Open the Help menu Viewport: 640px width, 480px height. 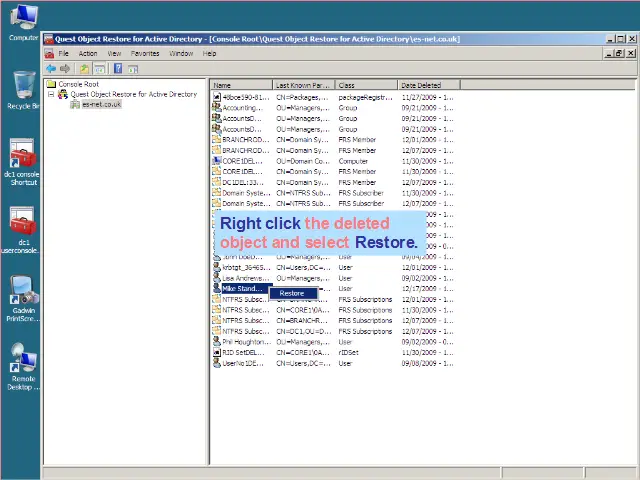209,53
